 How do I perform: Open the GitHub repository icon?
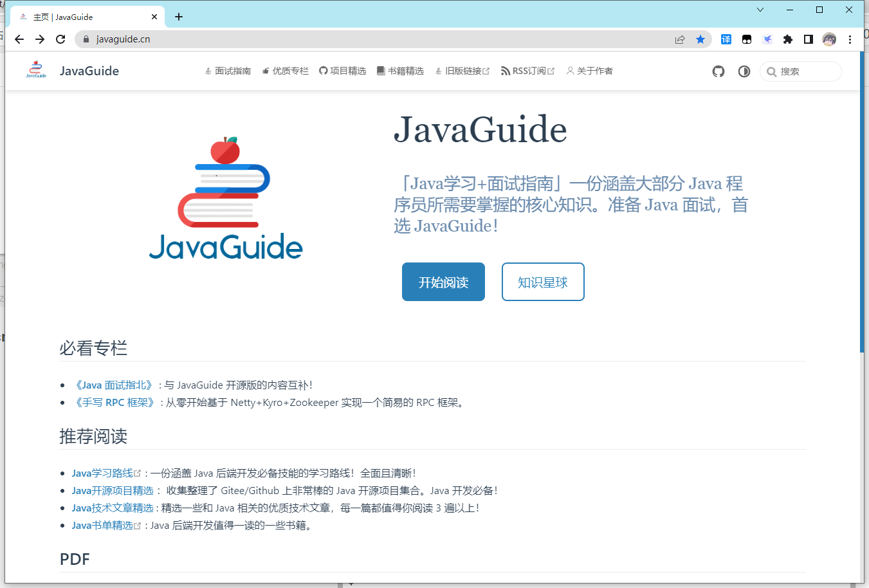pyautogui.click(x=718, y=71)
